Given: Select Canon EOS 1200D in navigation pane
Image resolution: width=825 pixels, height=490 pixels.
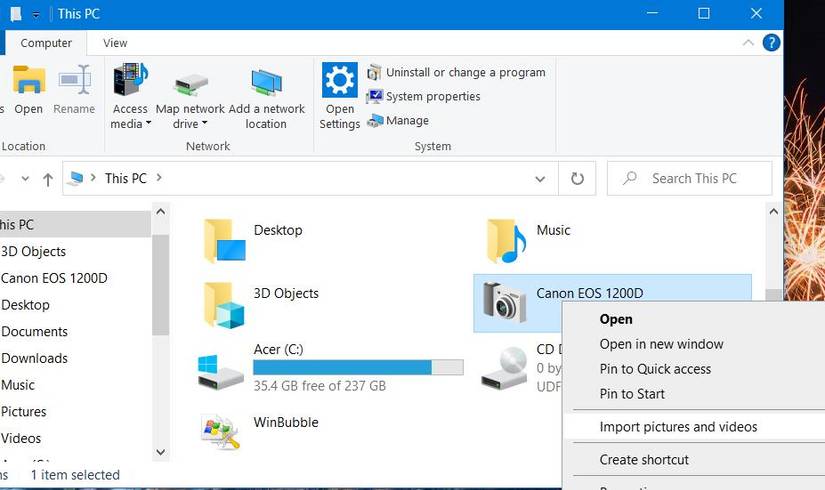Looking at the screenshot, I should tap(54, 278).
